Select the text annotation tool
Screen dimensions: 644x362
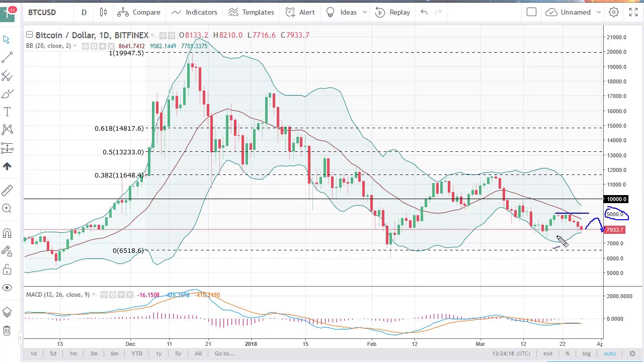coord(7,112)
